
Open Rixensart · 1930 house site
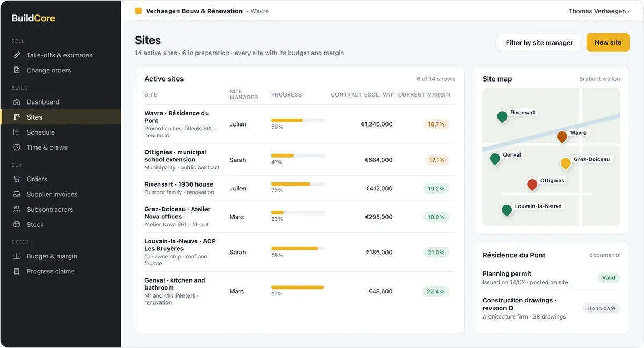[x=299, y=188]
